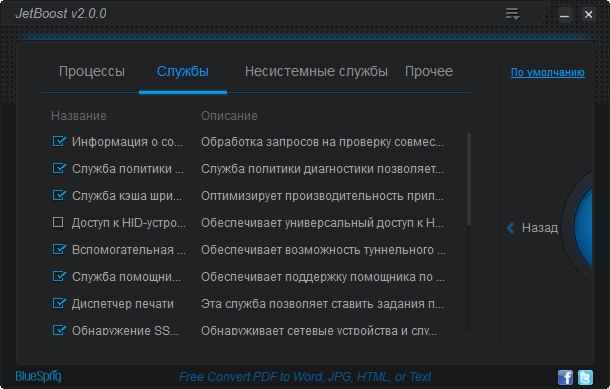
Task: Select description Служба политики диагностики позволяет...
Action: coord(322,169)
